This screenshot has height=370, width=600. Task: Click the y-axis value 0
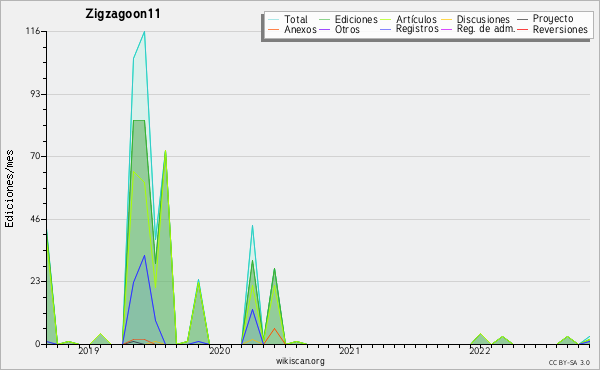[x=38, y=344]
